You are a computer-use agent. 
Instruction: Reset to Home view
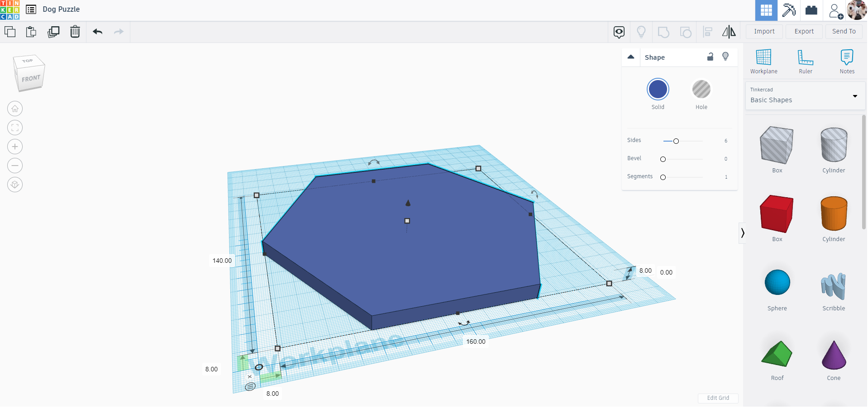click(x=15, y=109)
